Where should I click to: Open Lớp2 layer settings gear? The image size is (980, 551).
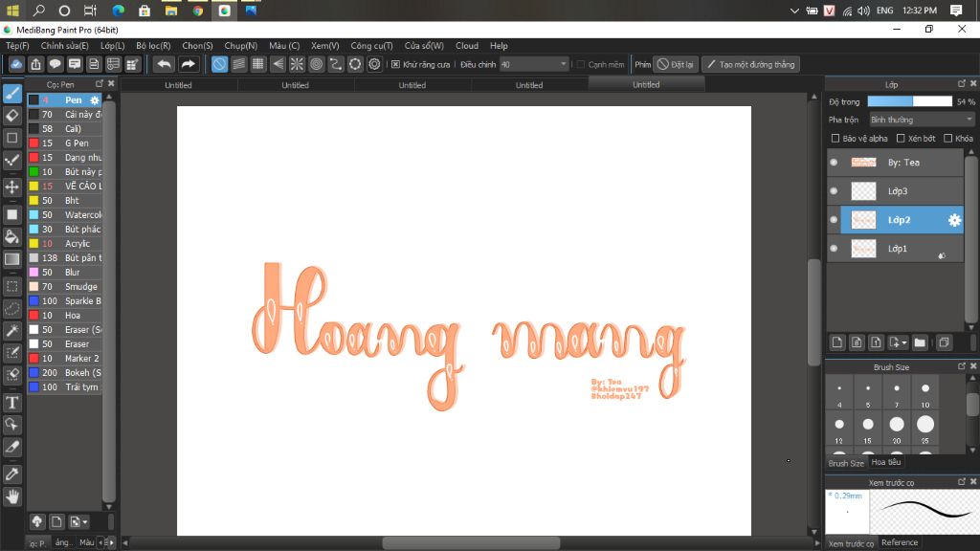point(954,220)
